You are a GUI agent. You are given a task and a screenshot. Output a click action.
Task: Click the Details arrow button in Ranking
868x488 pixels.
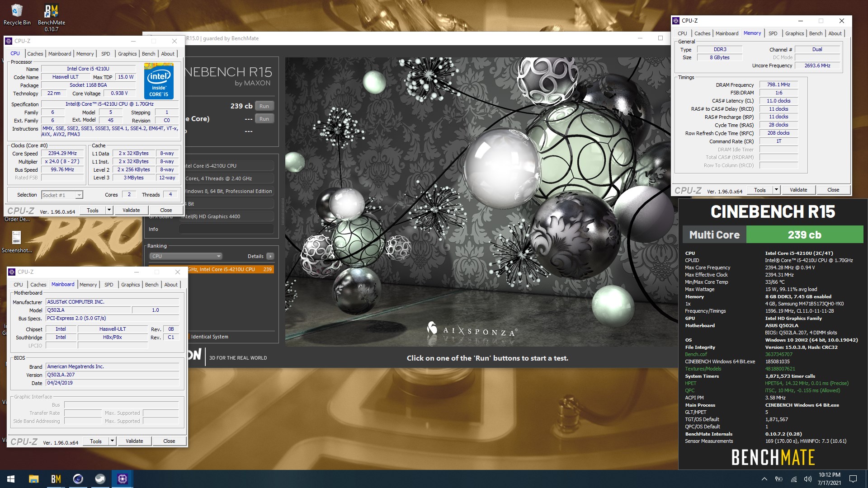pyautogui.click(x=270, y=256)
